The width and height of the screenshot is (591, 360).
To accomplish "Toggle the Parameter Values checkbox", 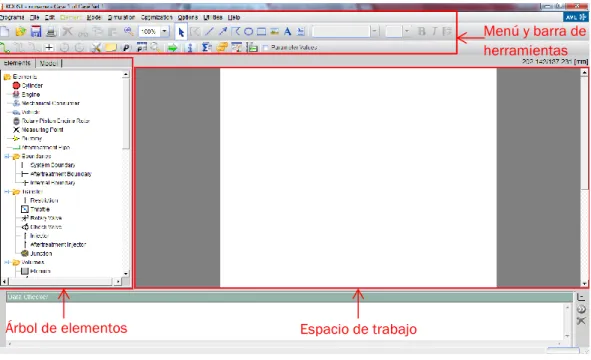I will [x=265, y=48].
